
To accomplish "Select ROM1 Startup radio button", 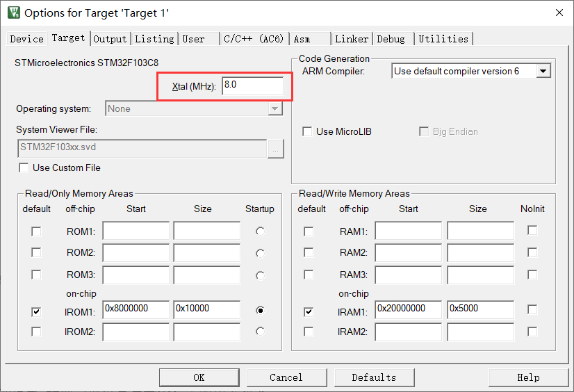I will [261, 231].
